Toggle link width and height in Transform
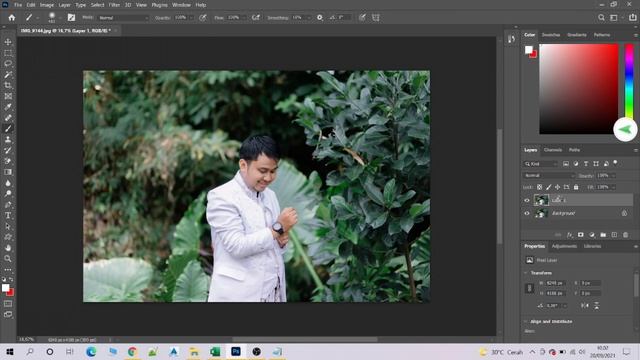This screenshot has height=360, width=640. (529, 288)
